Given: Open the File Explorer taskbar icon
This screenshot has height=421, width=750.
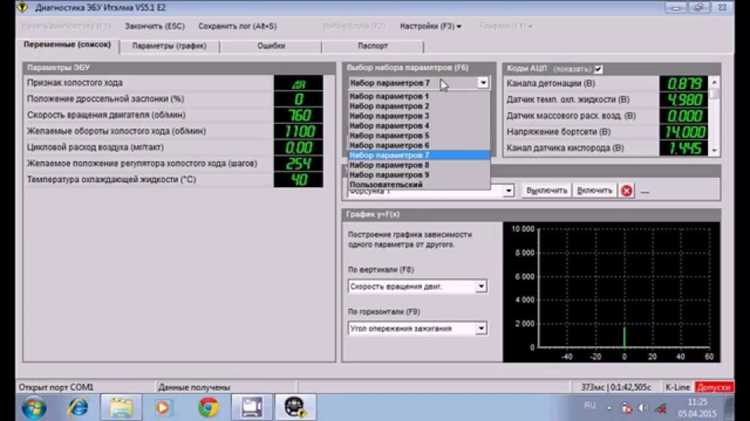Looking at the screenshot, I should [121, 408].
